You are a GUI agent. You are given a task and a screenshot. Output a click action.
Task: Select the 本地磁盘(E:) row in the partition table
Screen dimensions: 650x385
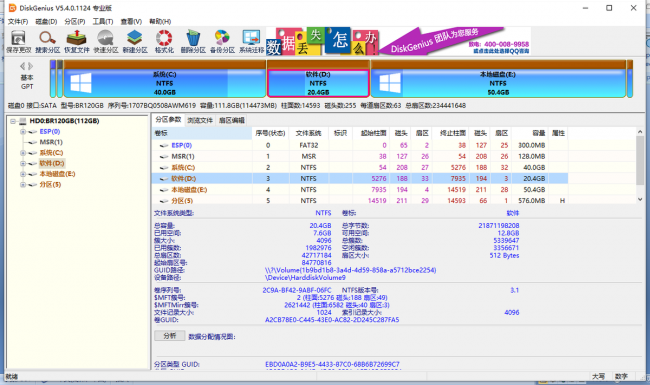(x=359, y=190)
